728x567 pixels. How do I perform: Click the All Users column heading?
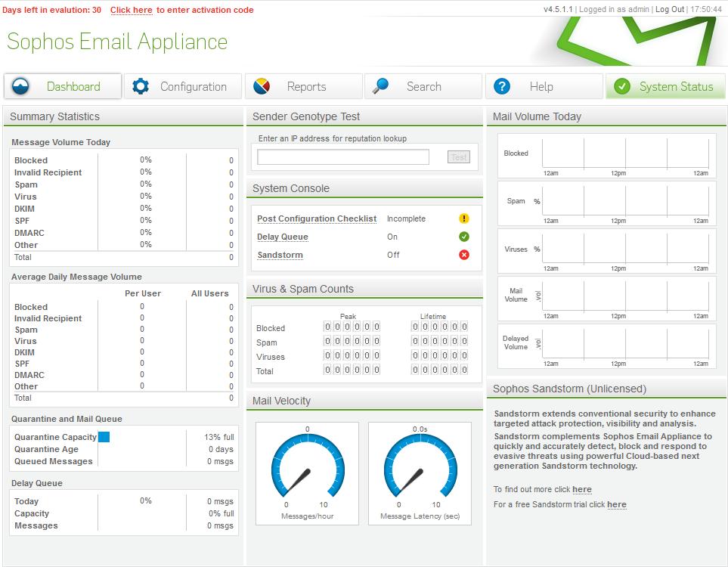tap(210, 293)
